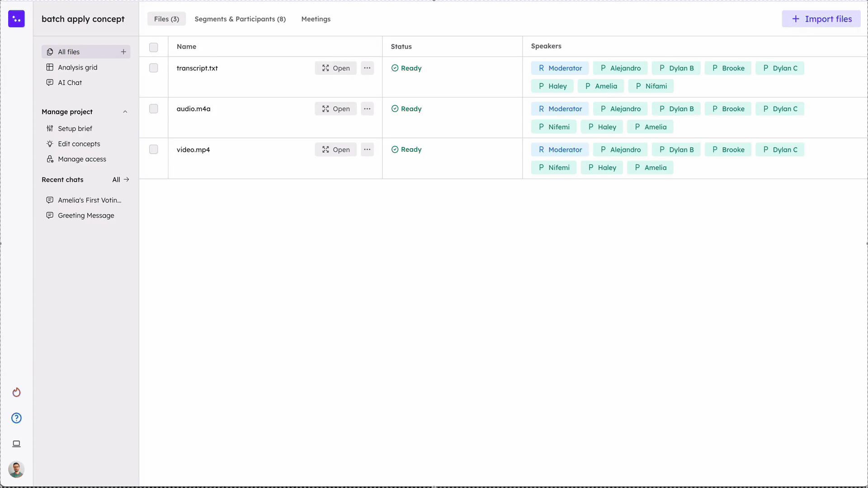Open more options for transcript.txt
The image size is (868, 488).
[x=367, y=68]
